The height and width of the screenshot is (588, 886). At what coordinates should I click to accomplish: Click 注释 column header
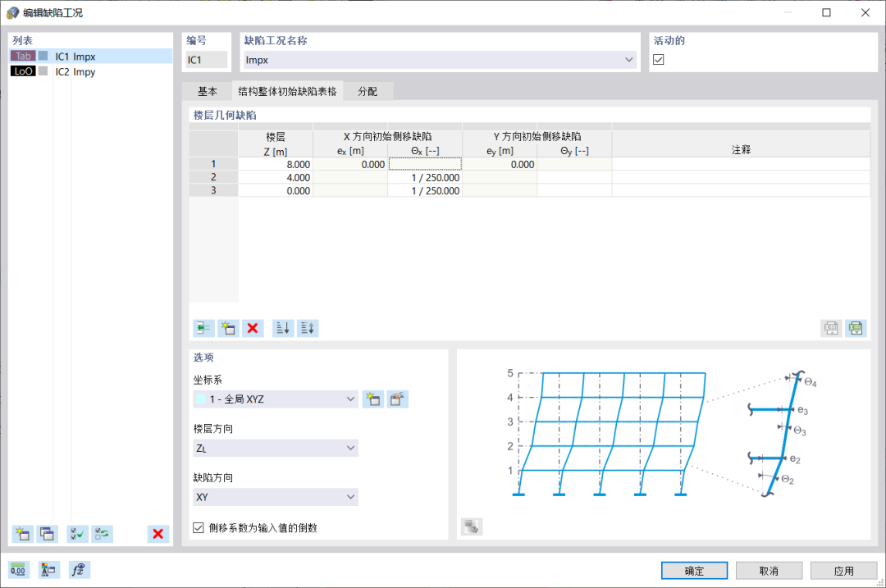tap(741, 150)
